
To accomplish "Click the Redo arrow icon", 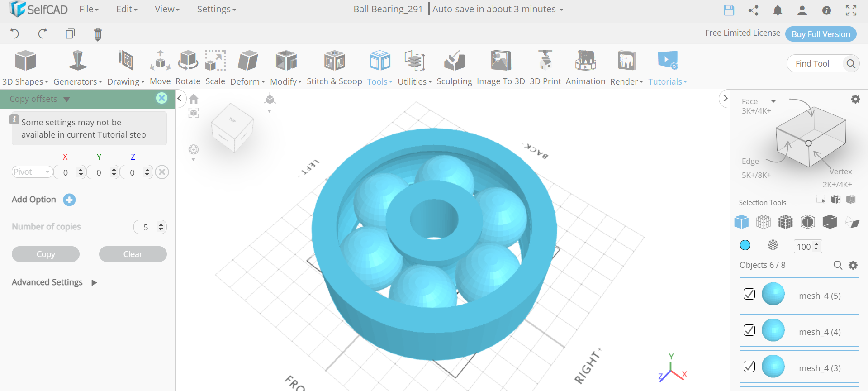I will (x=43, y=33).
